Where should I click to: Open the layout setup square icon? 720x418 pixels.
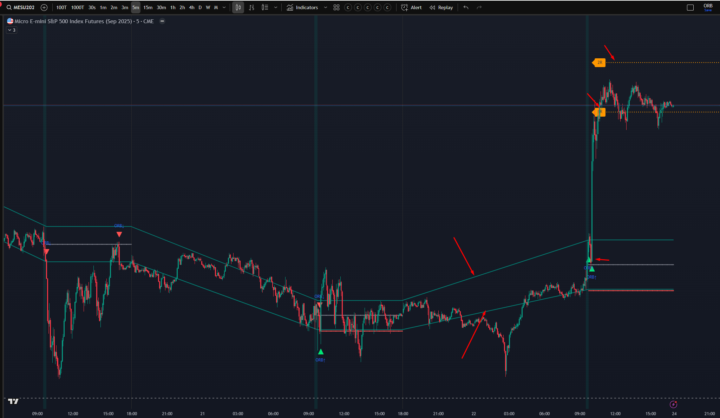pos(689,7)
